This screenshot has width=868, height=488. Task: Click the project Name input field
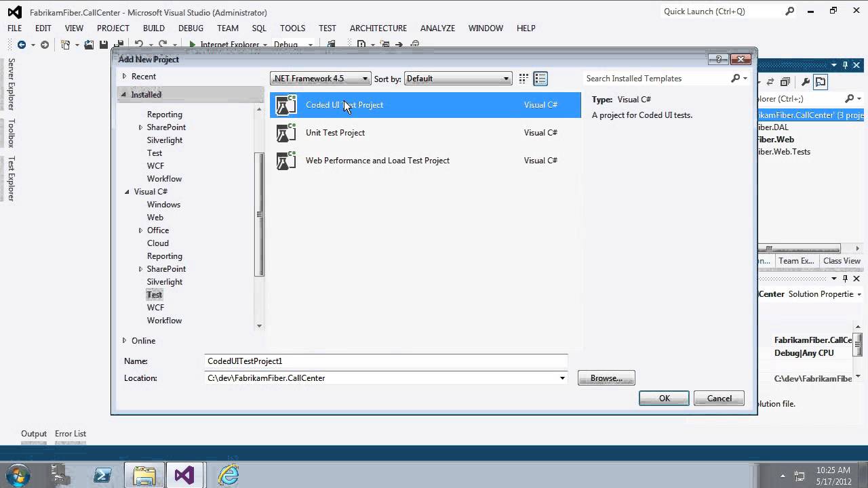[386, 361]
